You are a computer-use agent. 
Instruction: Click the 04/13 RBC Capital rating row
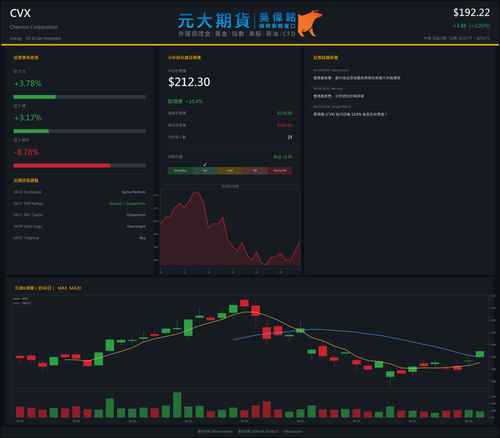(80, 215)
